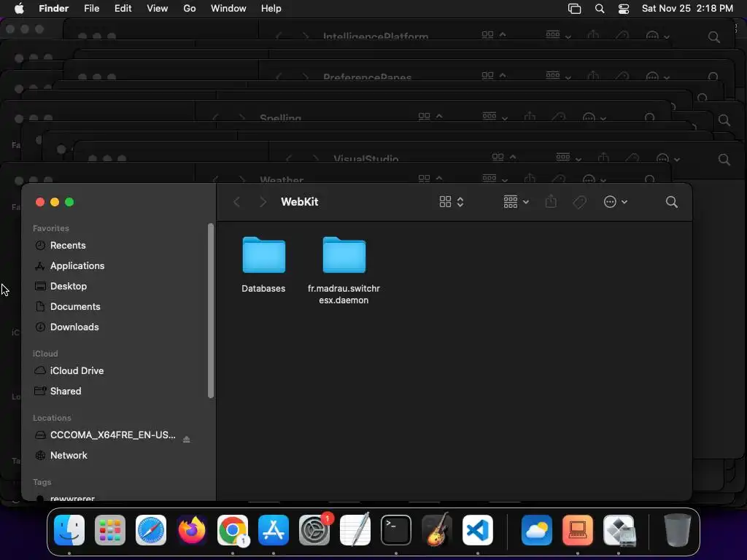Open Control Center in menu bar

point(624,9)
